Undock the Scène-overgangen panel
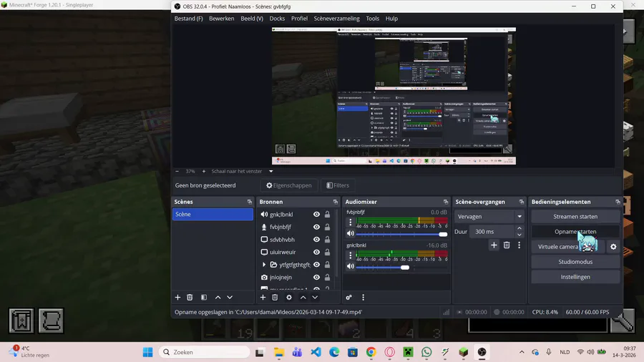 pyautogui.click(x=522, y=202)
